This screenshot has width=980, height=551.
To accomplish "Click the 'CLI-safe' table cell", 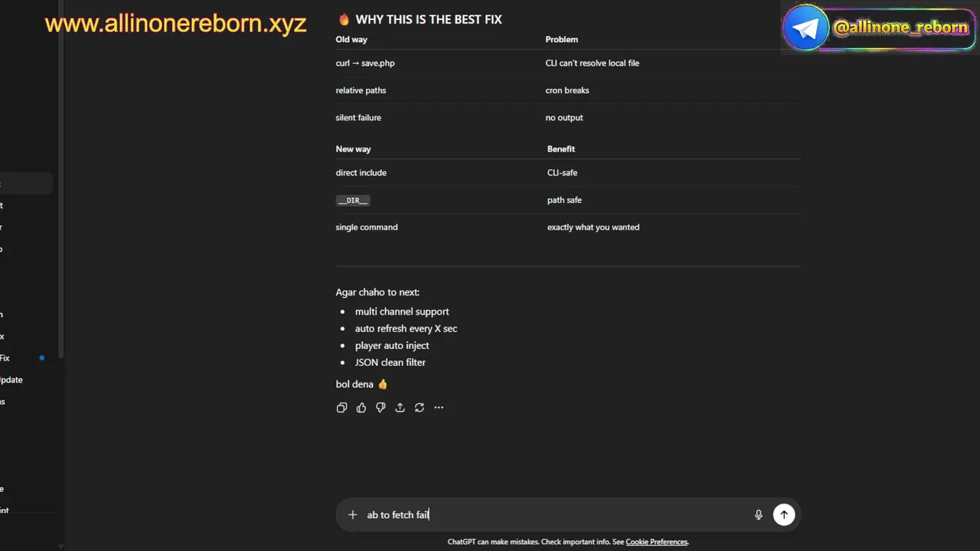I will click(562, 173).
